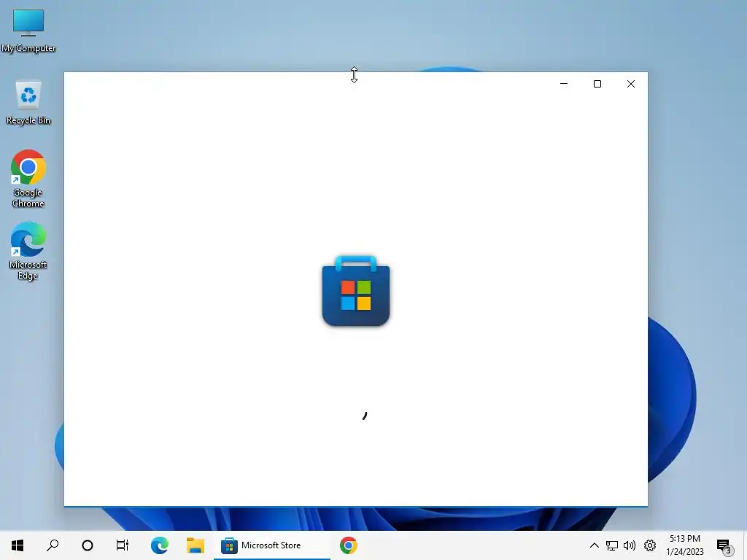Select the Microsoft Edge desktop shortcut
The height and width of the screenshot is (560, 747).
28,251
